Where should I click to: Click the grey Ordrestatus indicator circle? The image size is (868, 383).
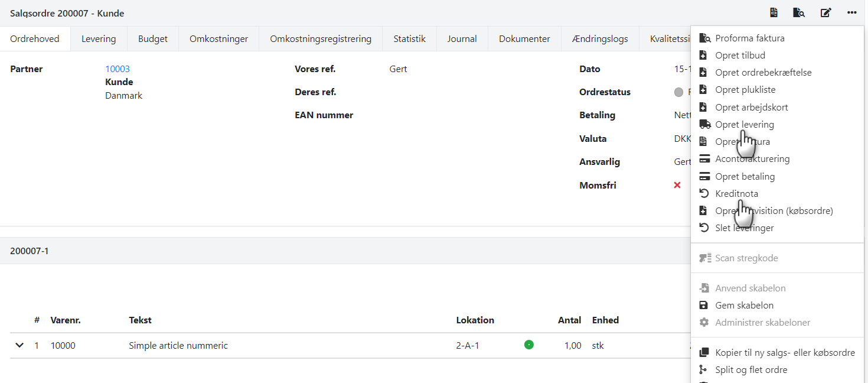coord(678,92)
